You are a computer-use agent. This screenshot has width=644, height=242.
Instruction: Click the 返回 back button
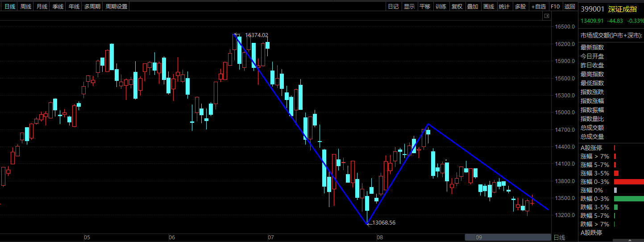569,7
